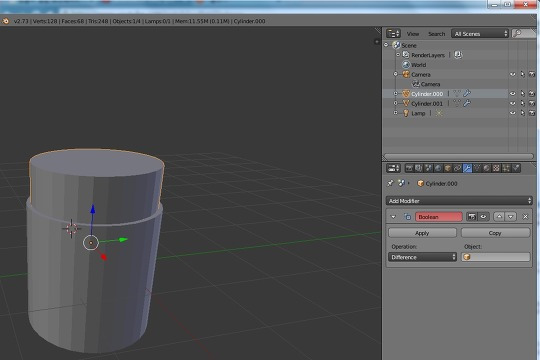Viewport: 540px width, 360px height.
Task: Collapse the Scene tree node
Action: point(386,45)
